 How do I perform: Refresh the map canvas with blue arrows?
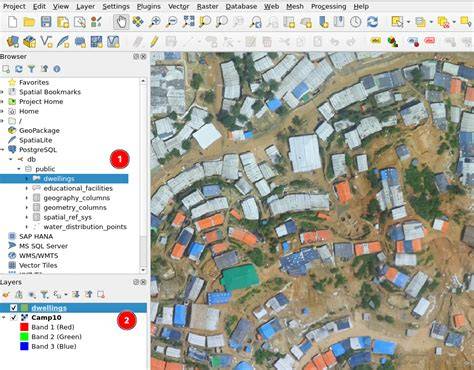point(372,22)
